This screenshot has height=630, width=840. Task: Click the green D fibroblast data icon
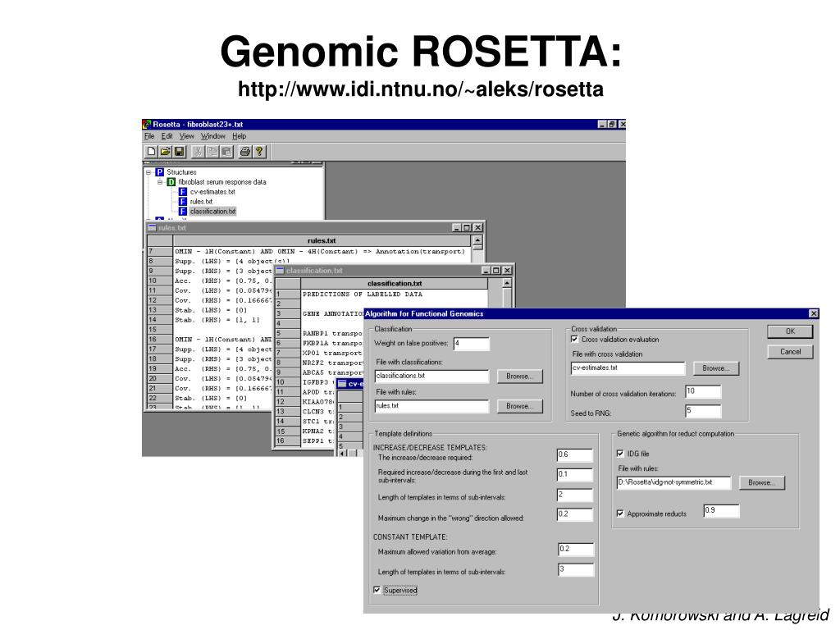click(171, 182)
